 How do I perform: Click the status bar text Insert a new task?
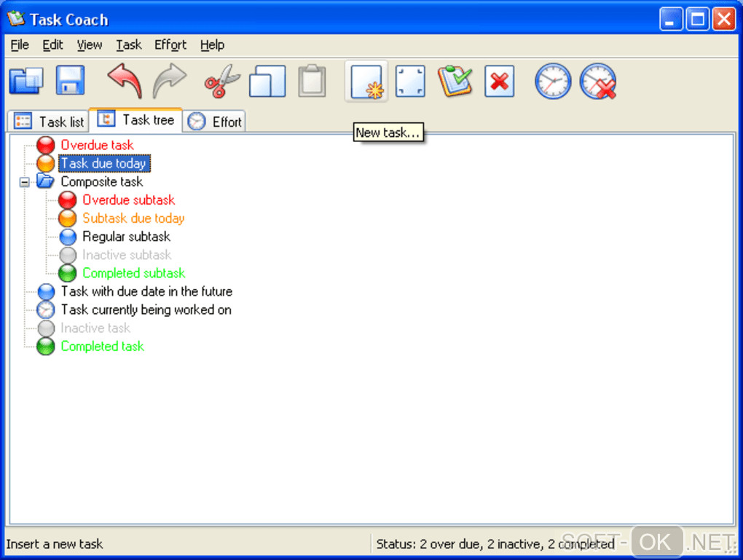[55, 544]
